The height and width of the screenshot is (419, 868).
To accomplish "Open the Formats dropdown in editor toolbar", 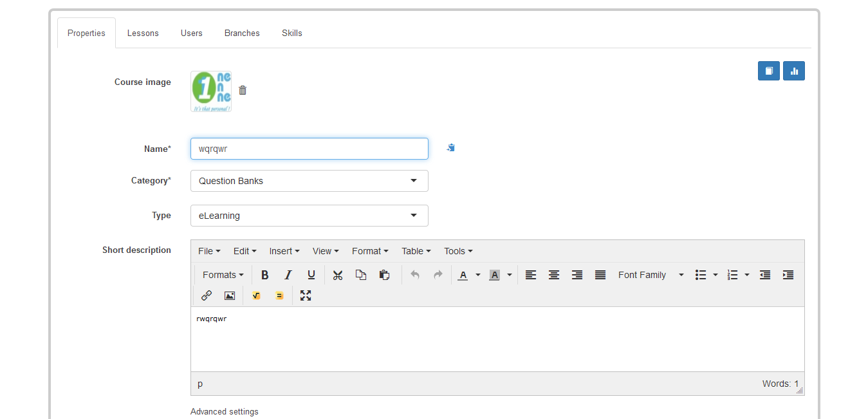I will point(223,275).
